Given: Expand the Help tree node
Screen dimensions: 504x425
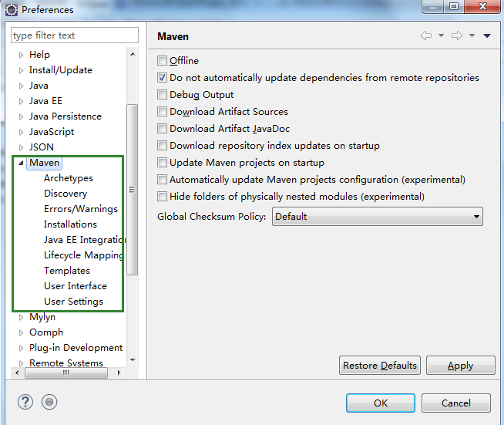Looking at the screenshot, I should 21,55.
